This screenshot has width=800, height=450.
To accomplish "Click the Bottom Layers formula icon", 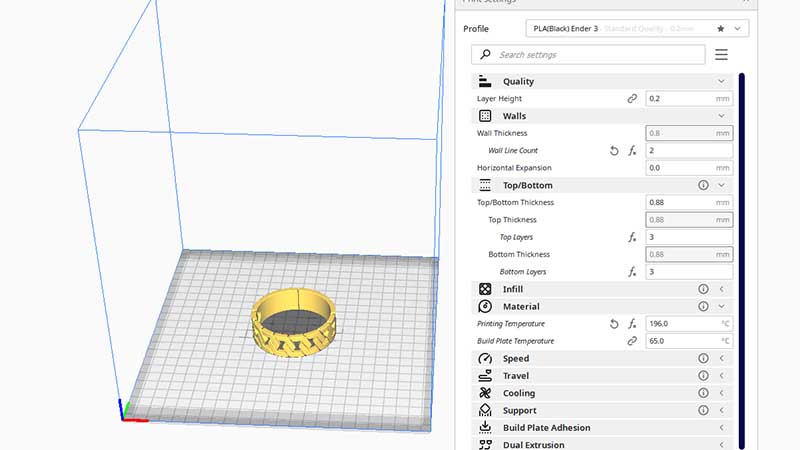I will tap(632, 272).
